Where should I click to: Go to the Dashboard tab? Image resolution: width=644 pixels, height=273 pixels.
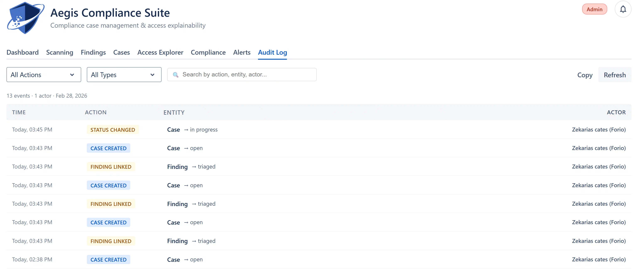22,52
